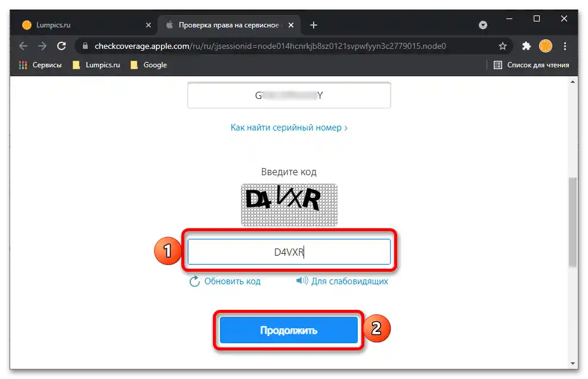The width and height of the screenshot is (588, 379).
Task: Maximize the browser window
Action: 537,18
